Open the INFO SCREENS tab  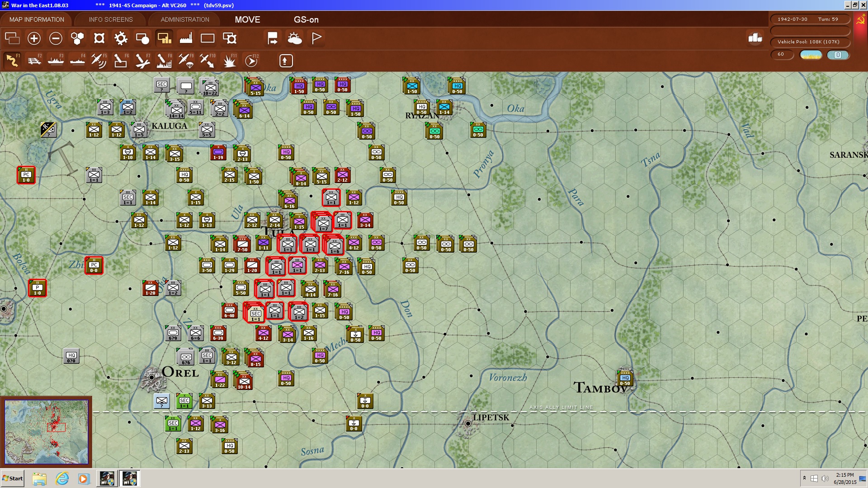111,19
